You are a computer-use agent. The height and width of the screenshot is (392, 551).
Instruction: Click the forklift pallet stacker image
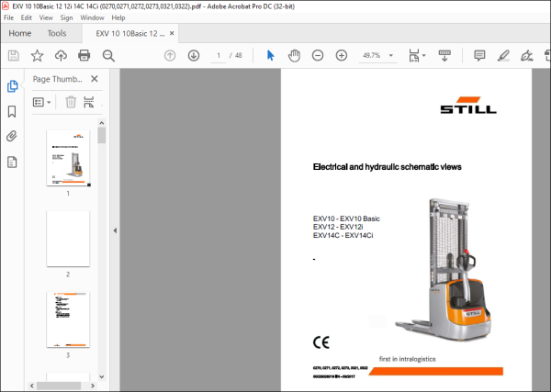(444, 269)
